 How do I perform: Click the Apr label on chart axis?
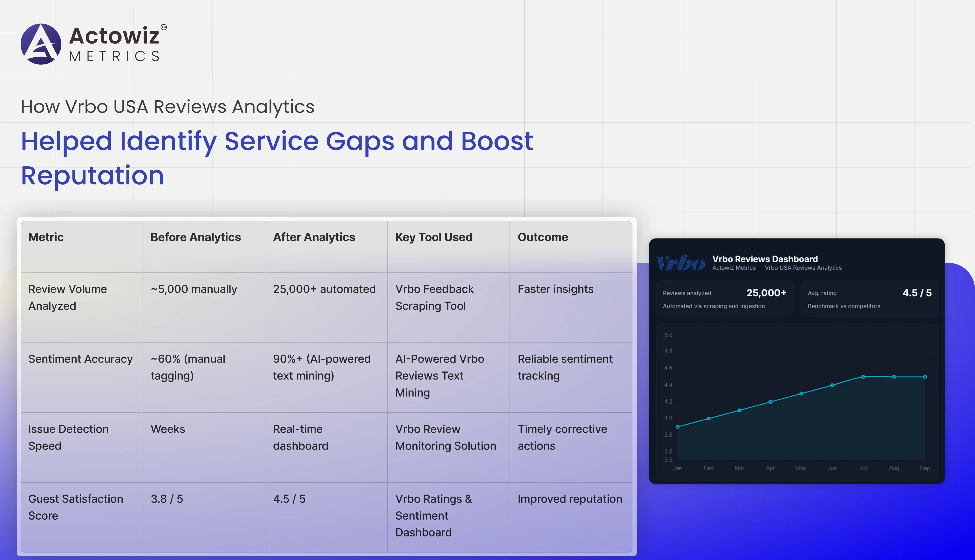pos(770,468)
